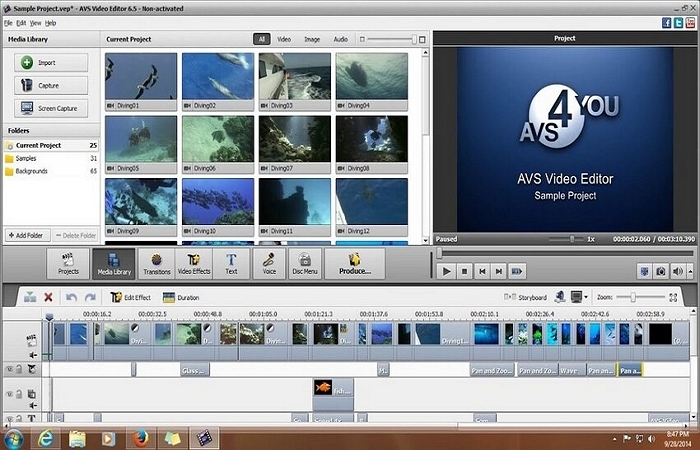Click the Import button
Image resolution: width=700 pixels, height=450 pixels.
pyautogui.click(x=51, y=62)
